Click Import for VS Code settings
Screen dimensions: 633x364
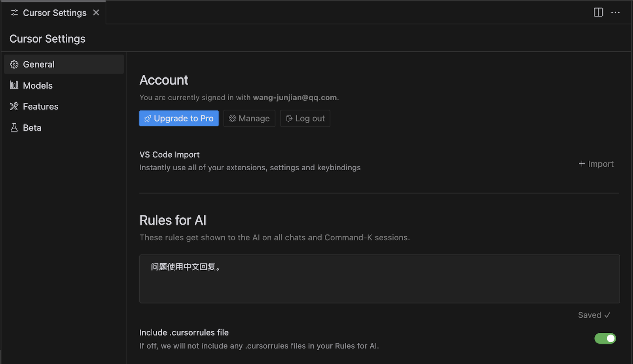(596, 164)
